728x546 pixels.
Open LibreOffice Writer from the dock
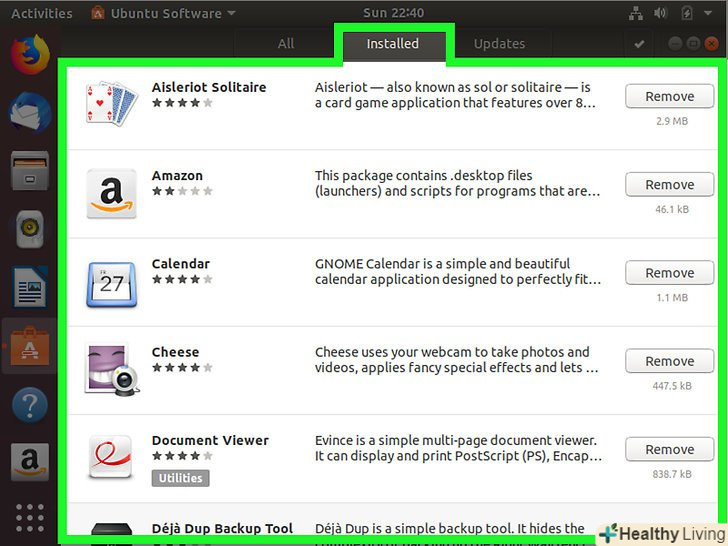30,287
